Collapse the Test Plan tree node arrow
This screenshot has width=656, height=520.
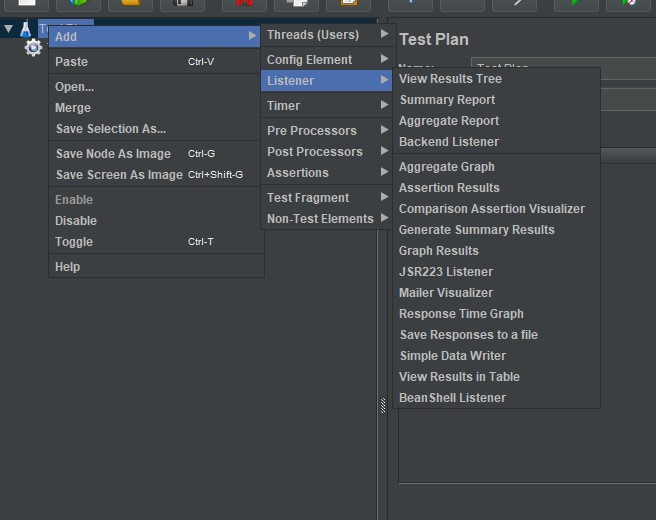point(9,29)
